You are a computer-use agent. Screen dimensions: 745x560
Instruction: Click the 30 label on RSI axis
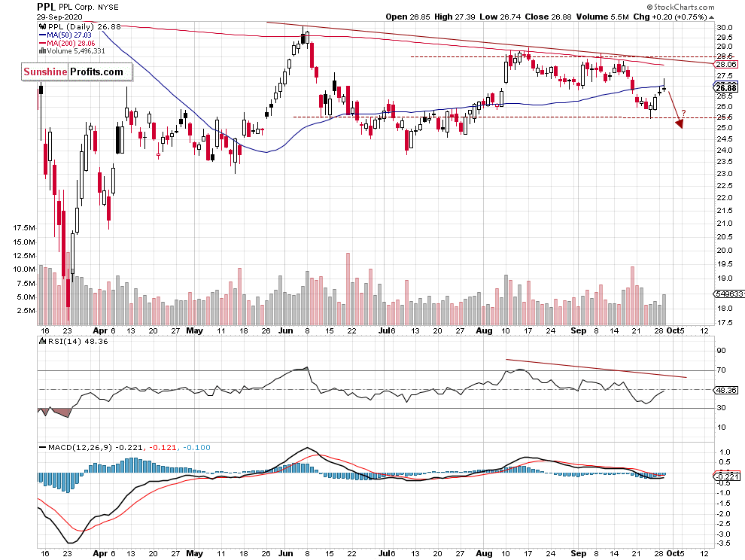click(721, 407)
